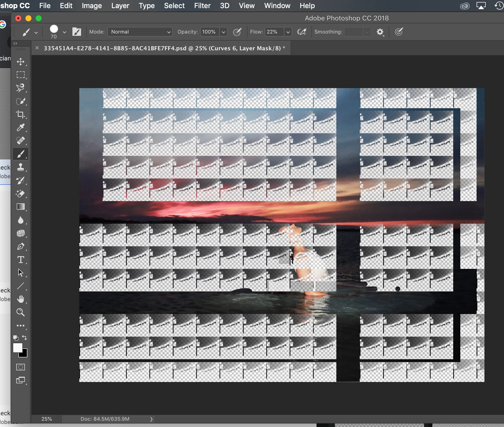This screenshot has width=504, height=427.
Task: Select the Eyedropper tool
Action: (x=21, y=127)
